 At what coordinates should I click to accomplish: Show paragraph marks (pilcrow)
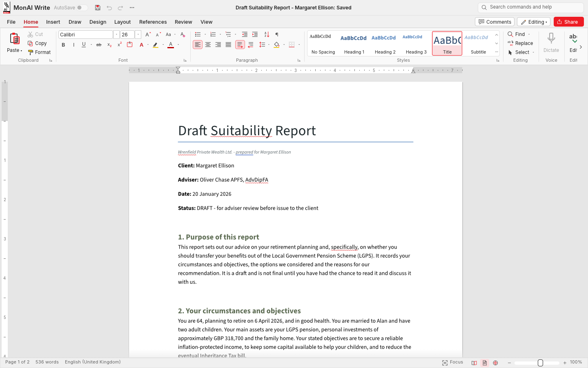pyautogui.click(x=277, y=34)
